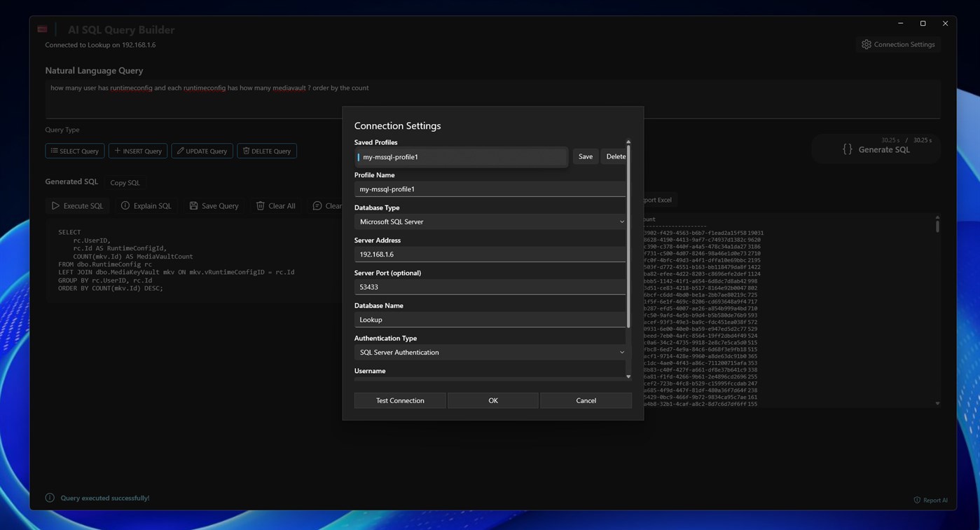Minimize the AI SQL Query Builder window
Screen dimensions: 980x530
point(901,23)
